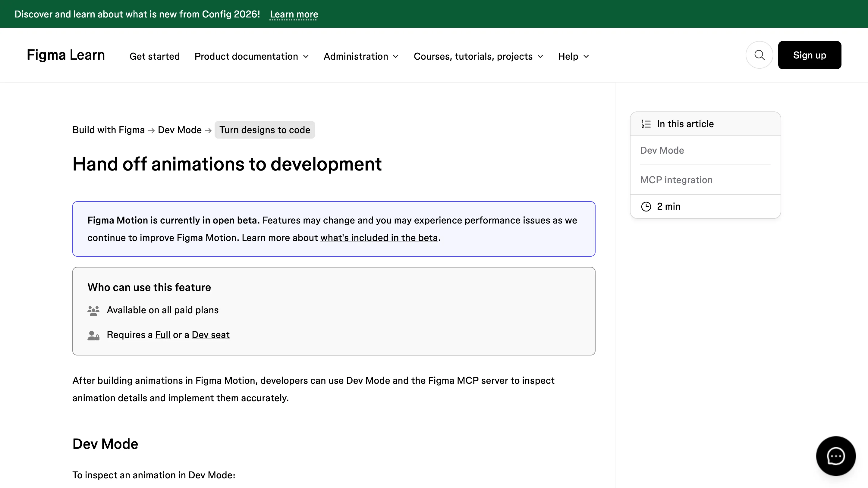
Task: Open the Dev seat link
Action: pyautogui.click(x=211, y=335)
